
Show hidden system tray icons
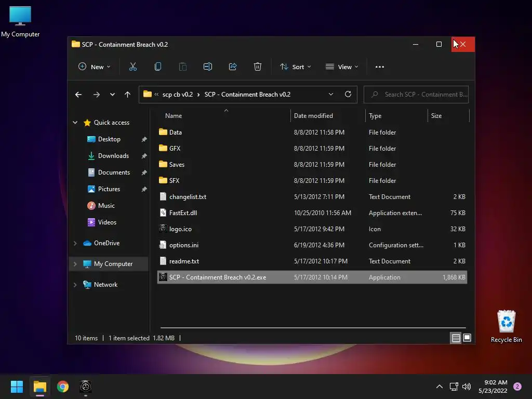pos(440,387)
